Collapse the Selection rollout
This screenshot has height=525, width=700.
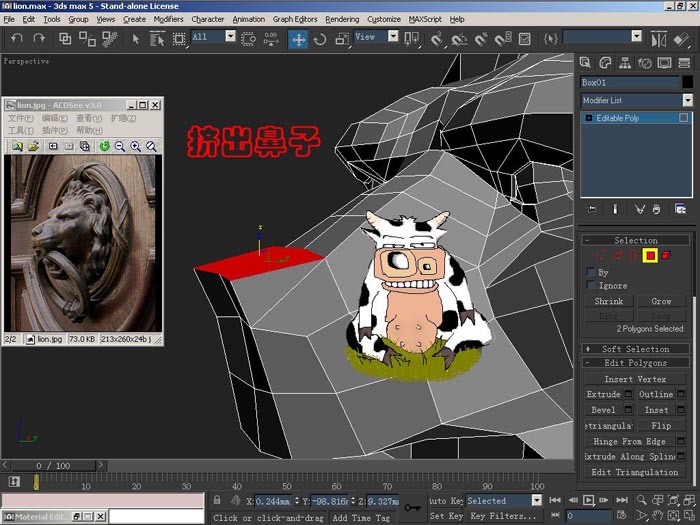pyautogui.click(x=635, y=240)
